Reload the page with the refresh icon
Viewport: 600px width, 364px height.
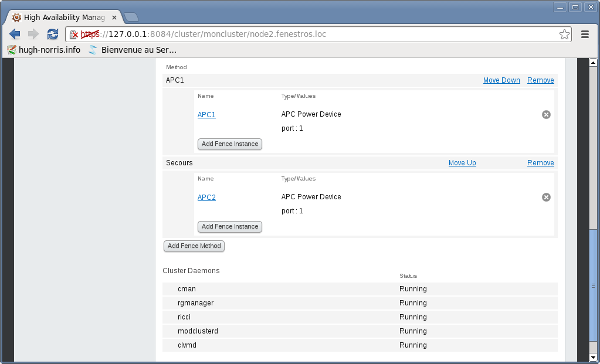[53, 34]
